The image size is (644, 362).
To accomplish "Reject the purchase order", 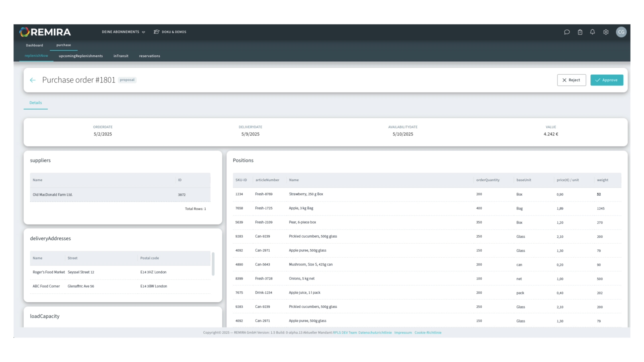I will pos(571,80).
